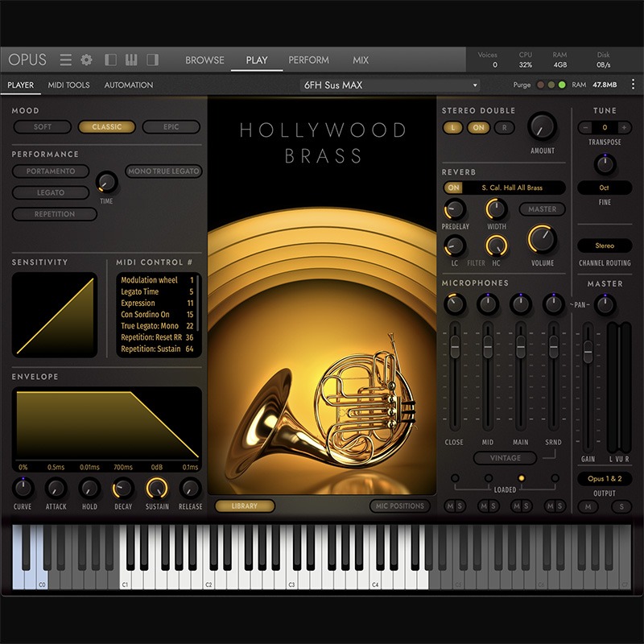Open the MIDI Tools tab
The height and width of the screenshot is (644, 644).
pyautogui.click(x=68, y=85)
